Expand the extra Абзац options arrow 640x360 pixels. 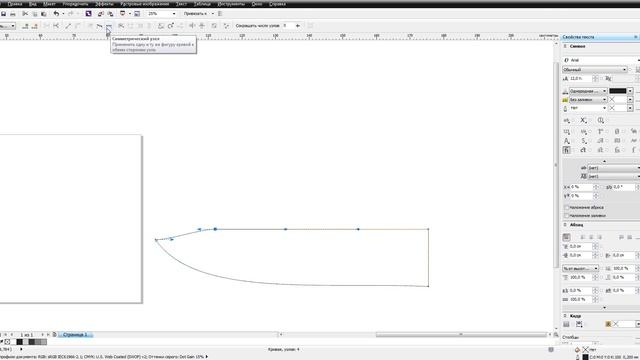pyautogui.click(x=604, y=308)
